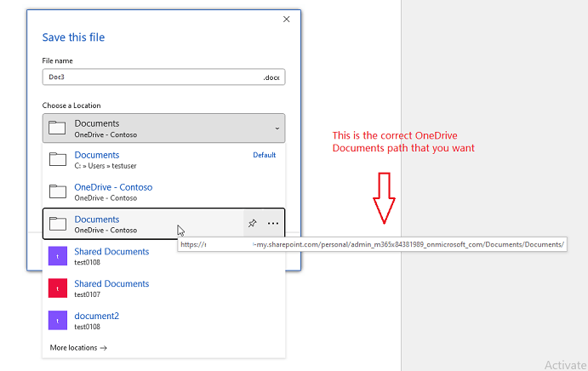Click the purple test0108 icon beside Shared Documents
The image size is (588, 371).
58,256
